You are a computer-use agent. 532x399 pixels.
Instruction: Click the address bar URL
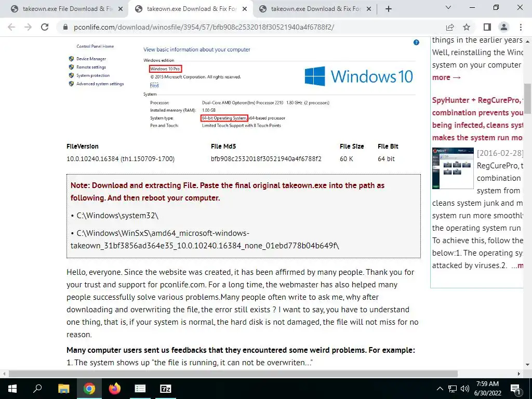coord(204,27)
